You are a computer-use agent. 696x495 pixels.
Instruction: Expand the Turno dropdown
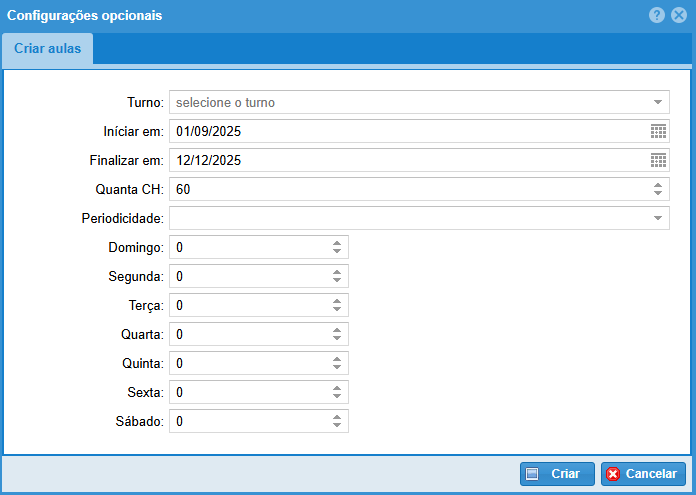click(x=658, y=102)
